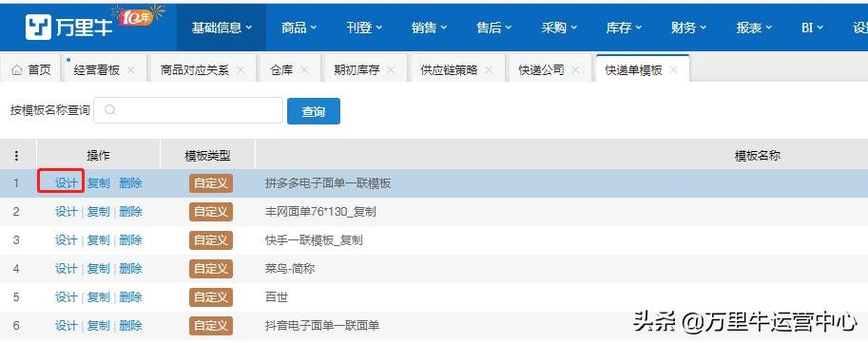The height and width of the screenshot is (343, 868).
Task: Click 复制 for 拼多多电子面单一联模板
Action: point(99,183)
